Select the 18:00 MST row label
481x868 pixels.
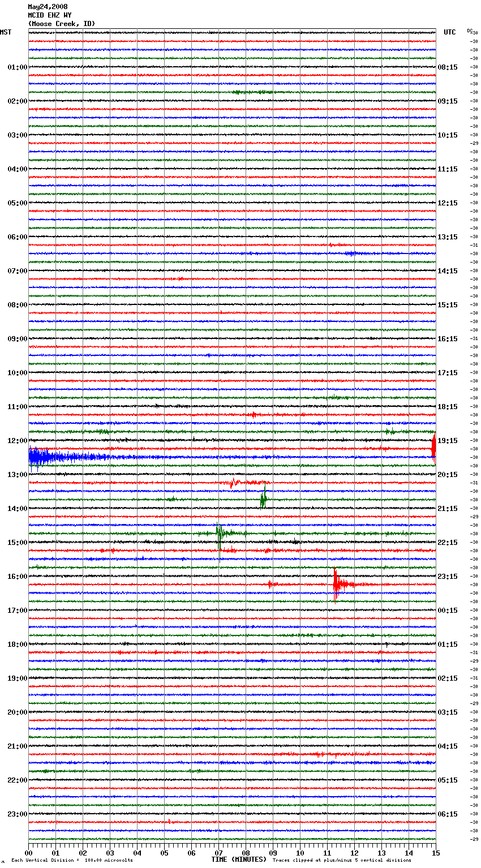[x=18, y=644]
